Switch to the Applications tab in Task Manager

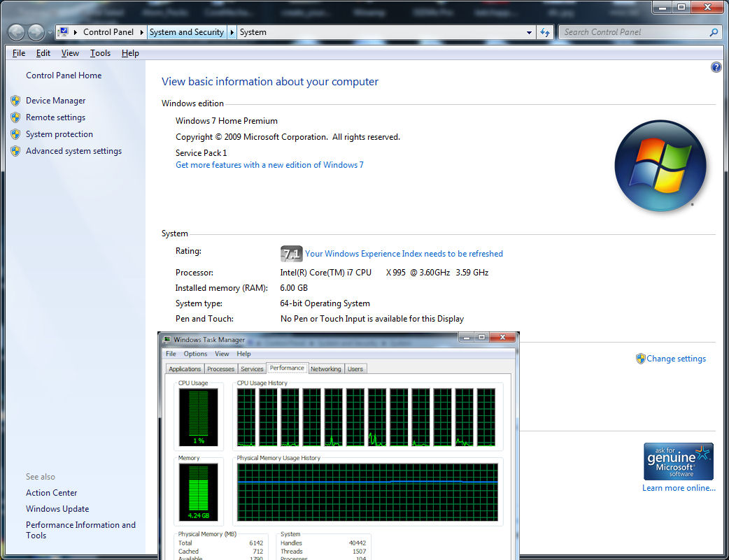[x=185, y=369]
